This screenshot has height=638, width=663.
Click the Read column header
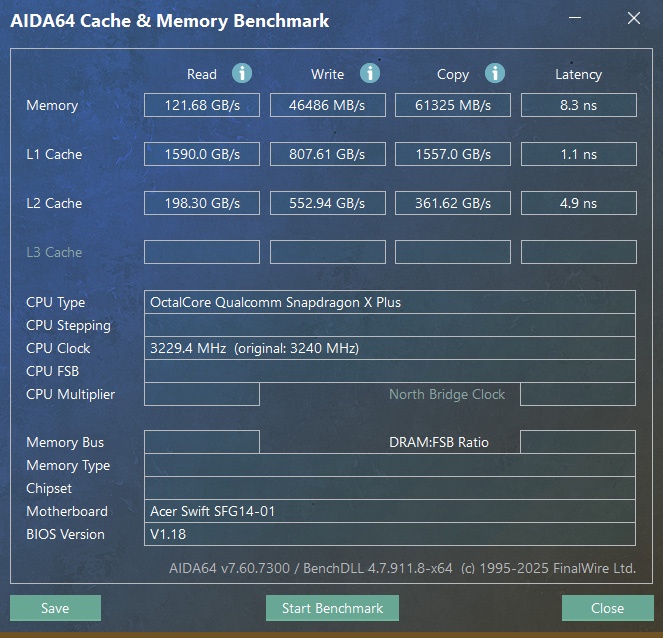click(202, 74)
